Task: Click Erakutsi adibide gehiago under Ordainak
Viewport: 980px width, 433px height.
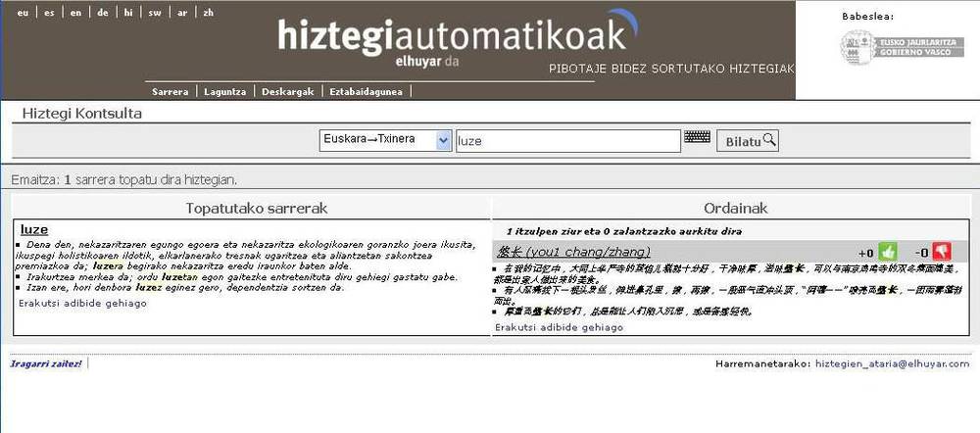Action: coord(559,327)
